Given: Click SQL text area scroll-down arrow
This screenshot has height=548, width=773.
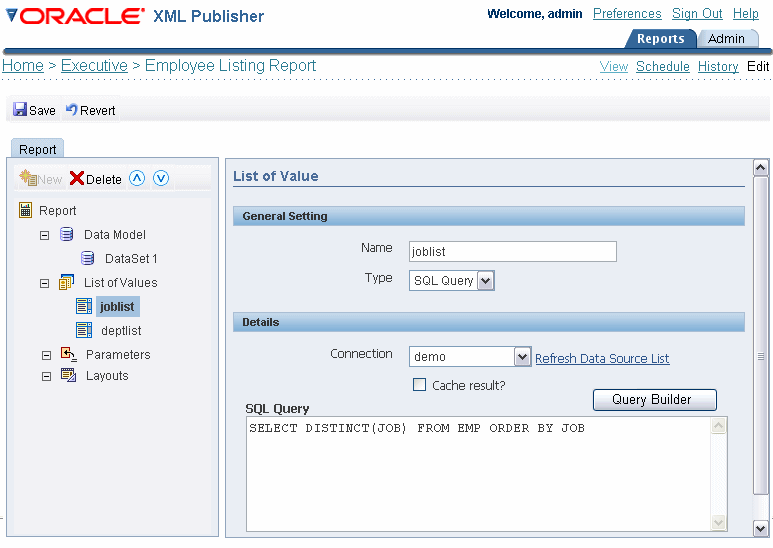Looking at the screenshot, I should [719, 522].
